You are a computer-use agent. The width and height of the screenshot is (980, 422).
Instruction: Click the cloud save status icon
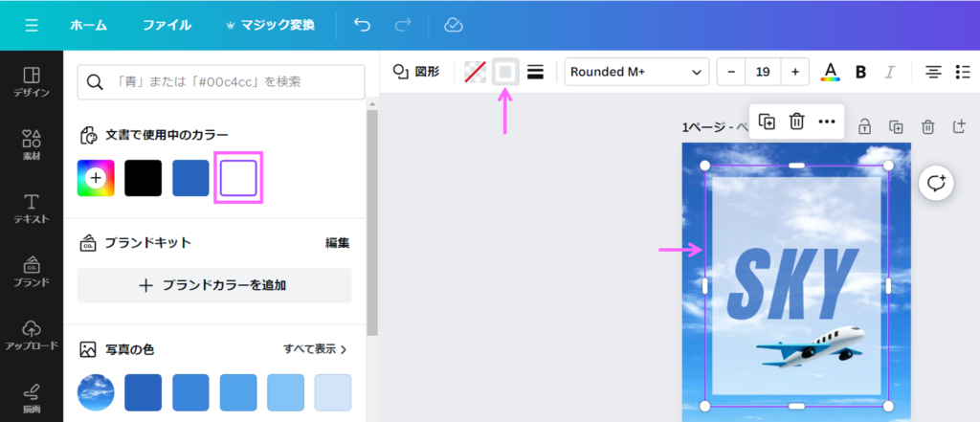455,25
